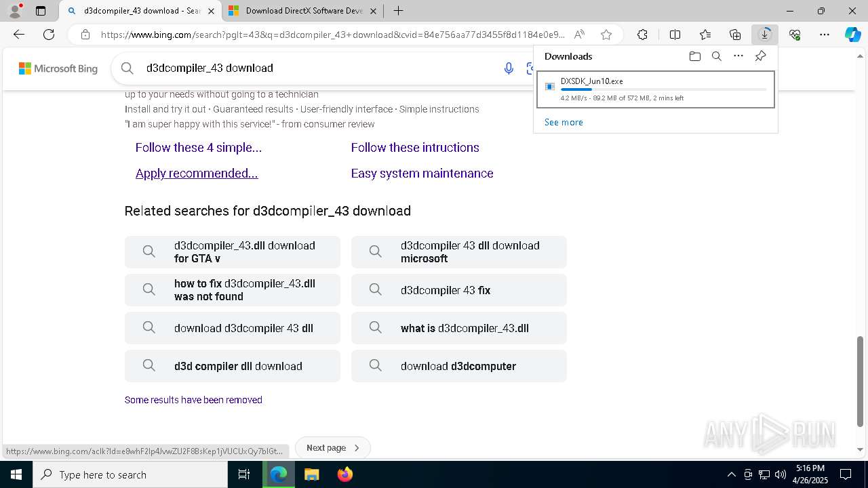868x488 pixels.
Task: Click Type here to search box
Action: (130, 474)
